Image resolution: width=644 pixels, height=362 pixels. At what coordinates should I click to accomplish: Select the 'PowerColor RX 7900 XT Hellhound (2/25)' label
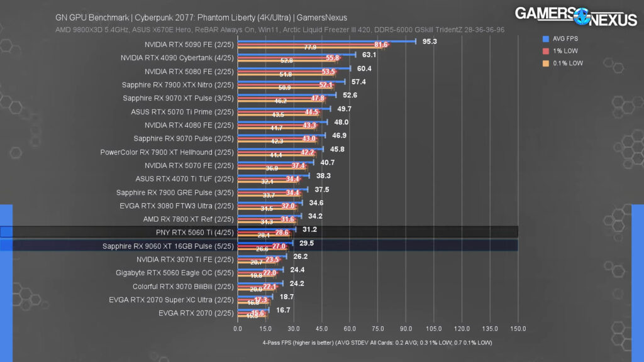click(167, 152)
